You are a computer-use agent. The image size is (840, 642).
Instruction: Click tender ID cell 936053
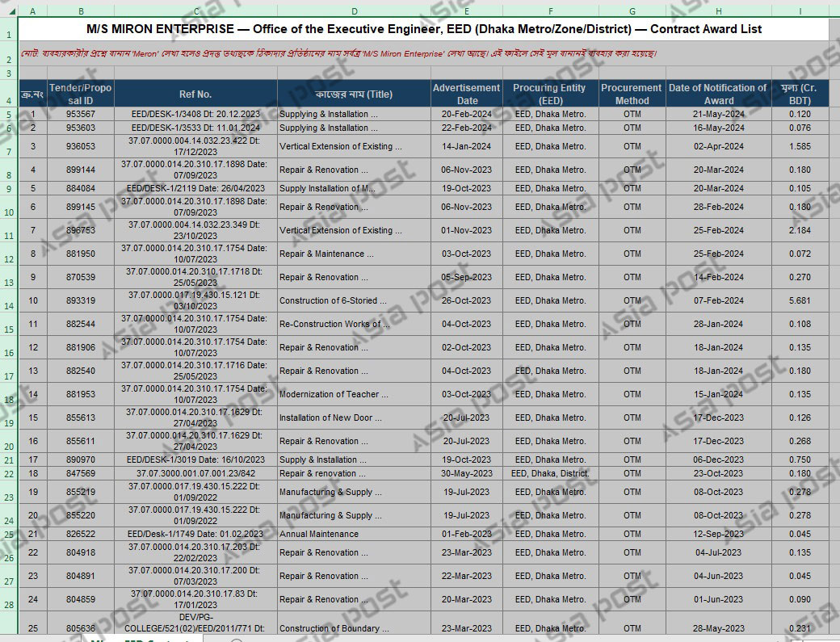coord(81,146)
